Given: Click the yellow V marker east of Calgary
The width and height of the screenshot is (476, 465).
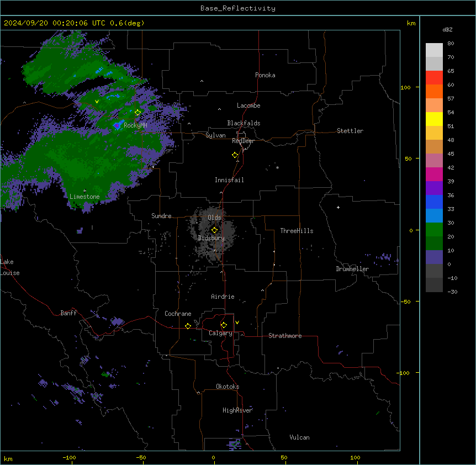Looking at the screenshot, I should 237,323.
